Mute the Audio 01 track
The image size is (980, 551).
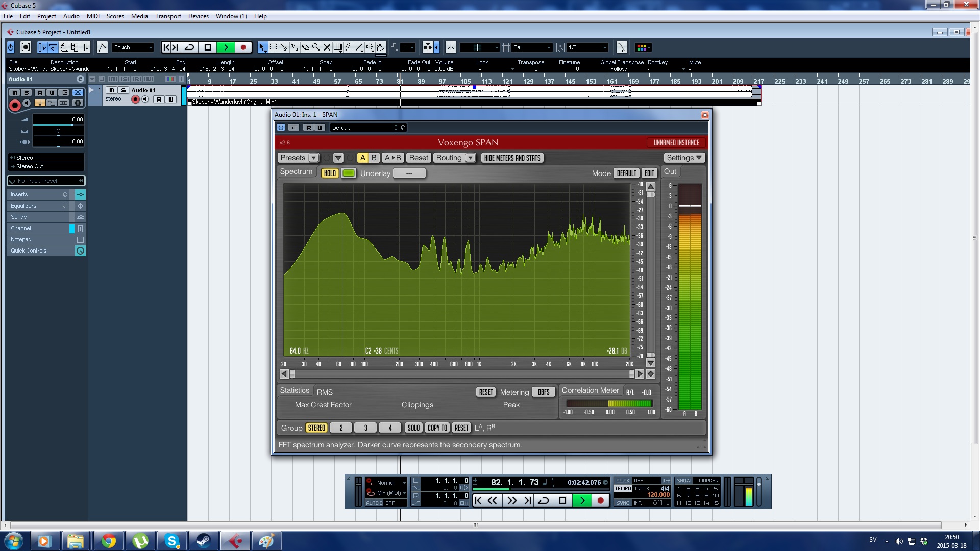click(x=112, y=90)
